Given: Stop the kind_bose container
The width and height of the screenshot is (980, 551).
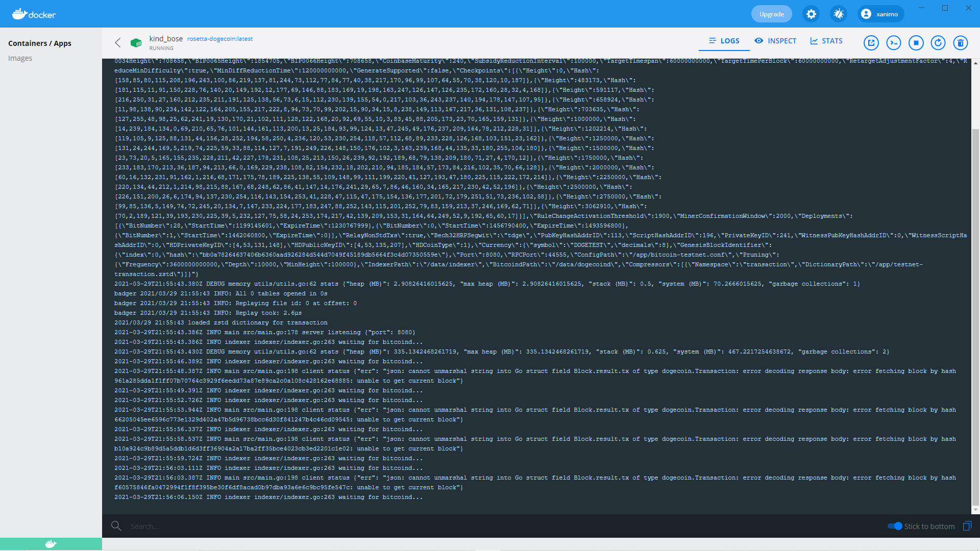Looking at the screenshot, I should (916, 43).
